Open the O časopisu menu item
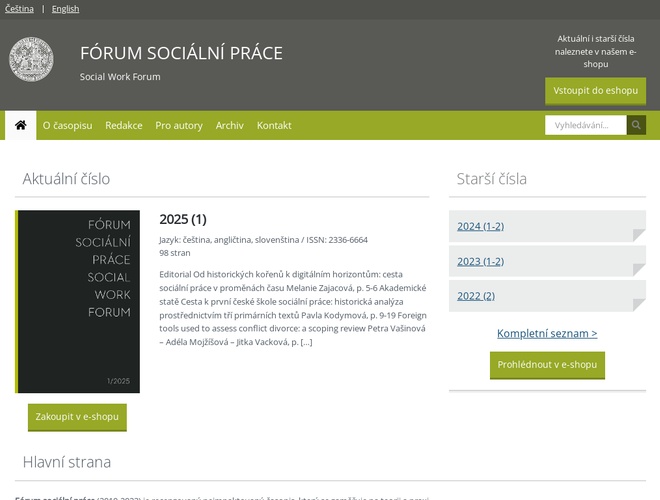 pos(67,125)
